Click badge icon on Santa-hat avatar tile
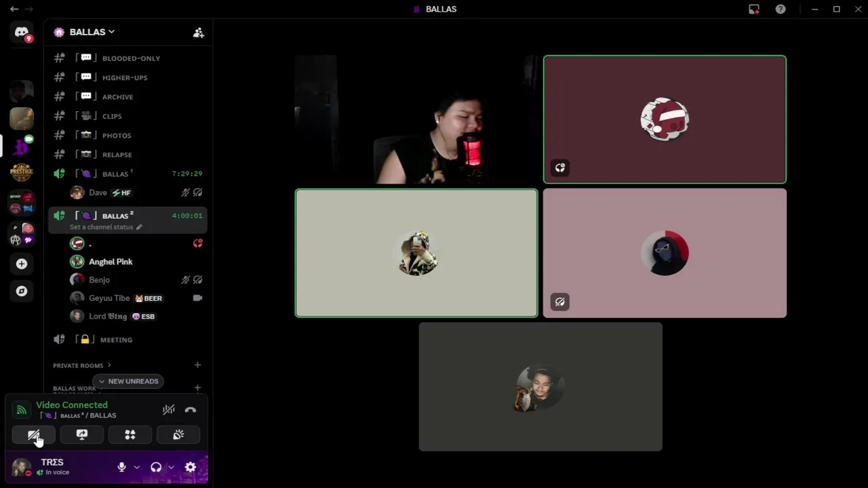This screenshot has width=868, height=488. click(560, 167)
